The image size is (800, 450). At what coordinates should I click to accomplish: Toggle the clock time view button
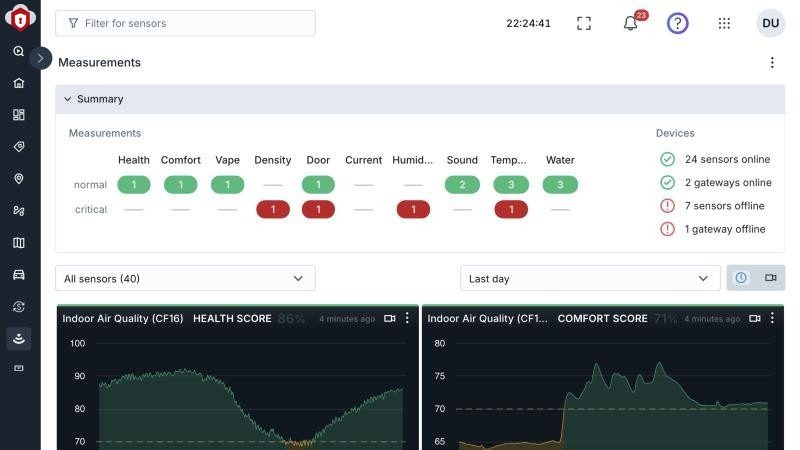tap(741, 278)
